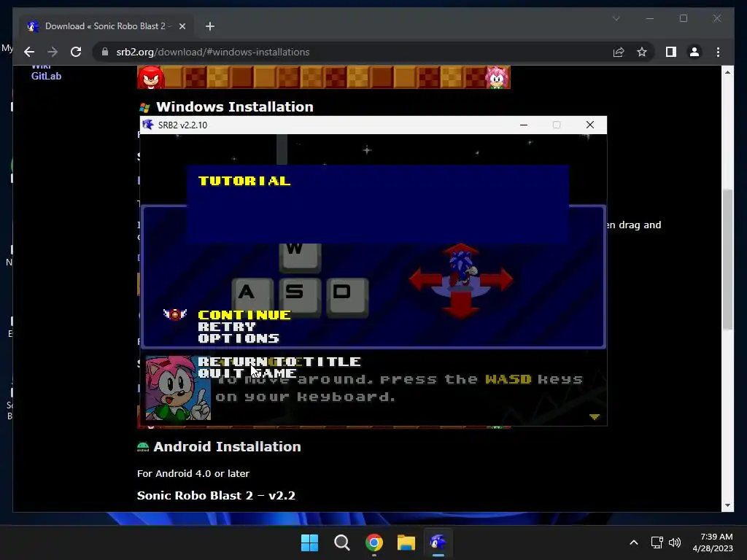Click the For Android 4.0 or later text

pos(193,473)
